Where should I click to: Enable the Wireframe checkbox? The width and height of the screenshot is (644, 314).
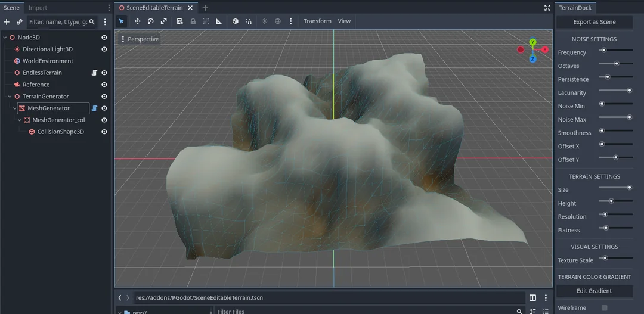(x=604, y=308)
